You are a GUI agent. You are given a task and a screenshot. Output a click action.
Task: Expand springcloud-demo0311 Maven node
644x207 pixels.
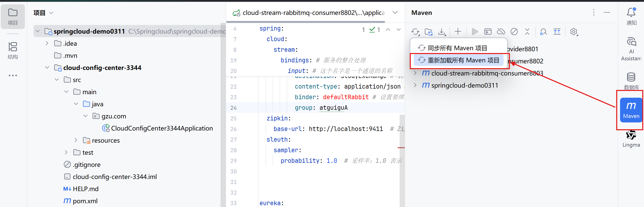point(415,85)
